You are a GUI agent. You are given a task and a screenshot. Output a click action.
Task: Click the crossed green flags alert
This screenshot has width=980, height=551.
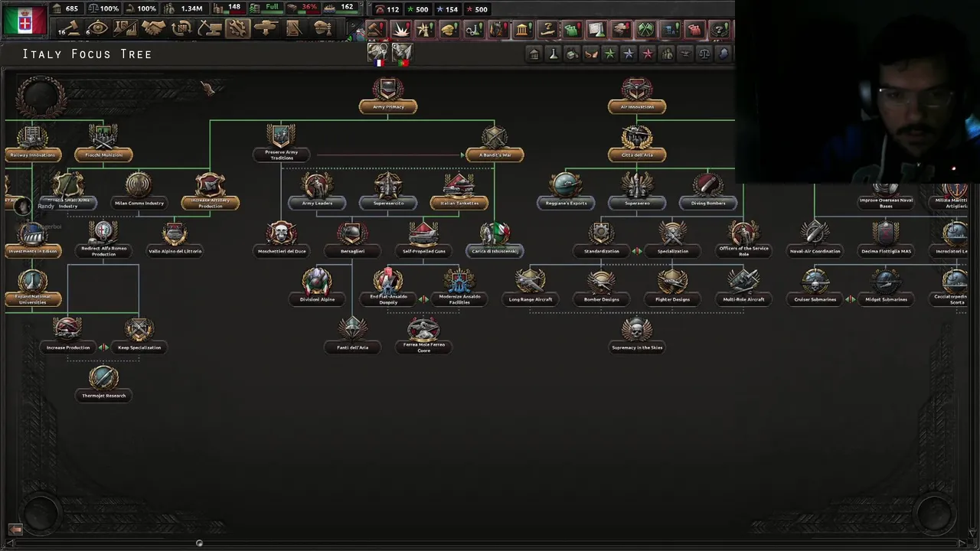(x=645, y=30)
